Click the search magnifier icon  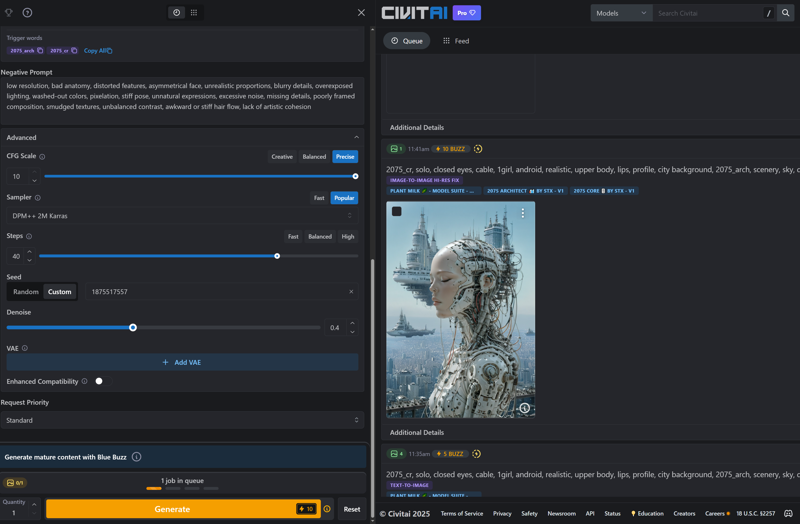tap(786, 13)
